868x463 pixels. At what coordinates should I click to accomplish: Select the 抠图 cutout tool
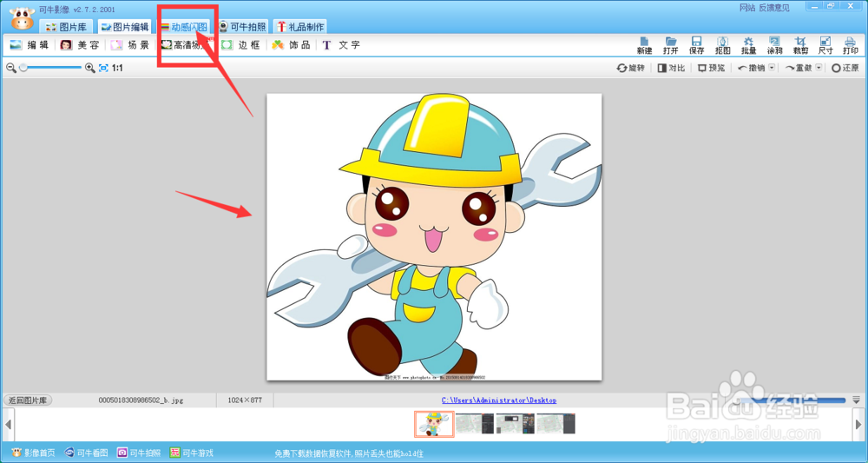(722, 44)
